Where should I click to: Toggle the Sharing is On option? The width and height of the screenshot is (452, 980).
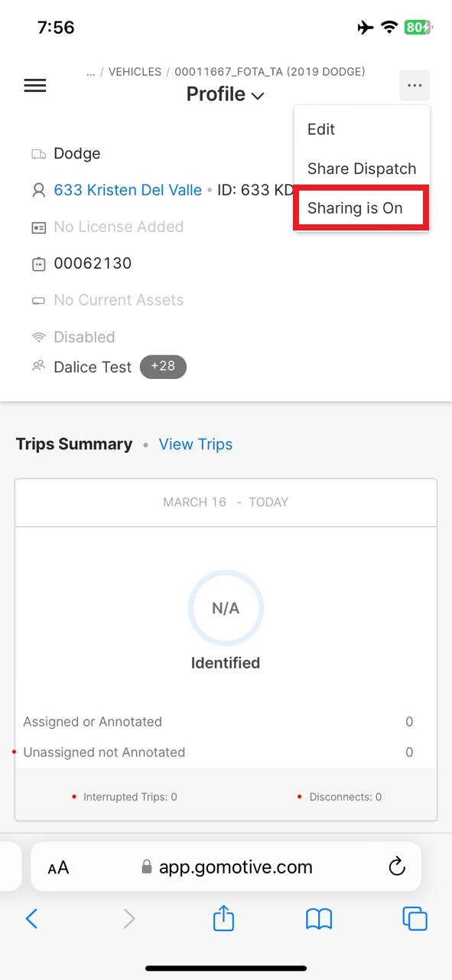click(362, 207)
